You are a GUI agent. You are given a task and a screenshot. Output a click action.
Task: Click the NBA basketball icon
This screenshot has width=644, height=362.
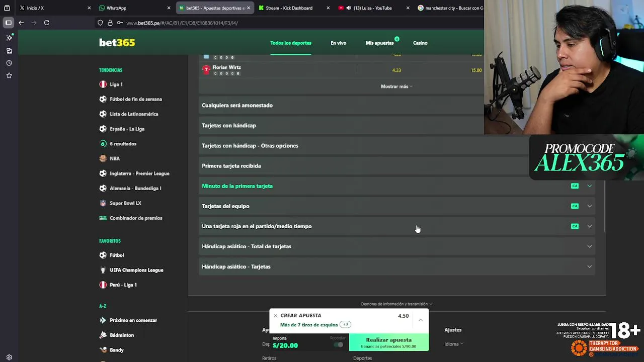103,158
